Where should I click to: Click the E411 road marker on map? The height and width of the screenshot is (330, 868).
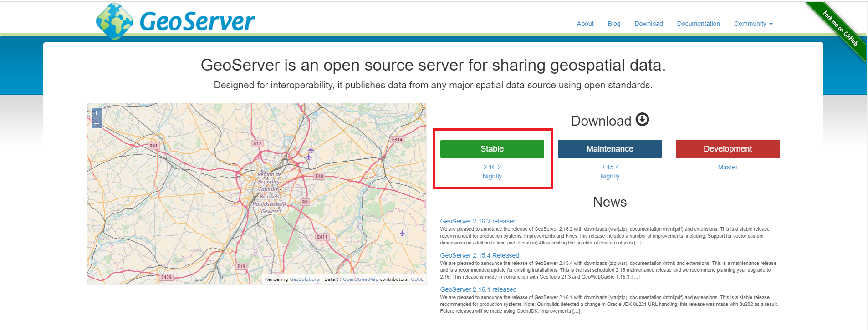[x=322, y=237]
